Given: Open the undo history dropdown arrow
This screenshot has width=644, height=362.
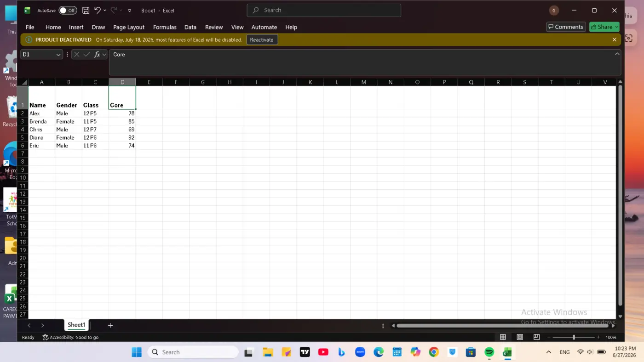Looking at the screenshot, I should 105,10.
